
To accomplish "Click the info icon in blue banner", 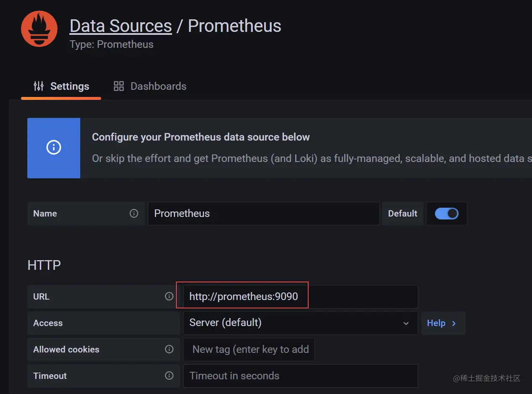I will (x=54, y=148).
